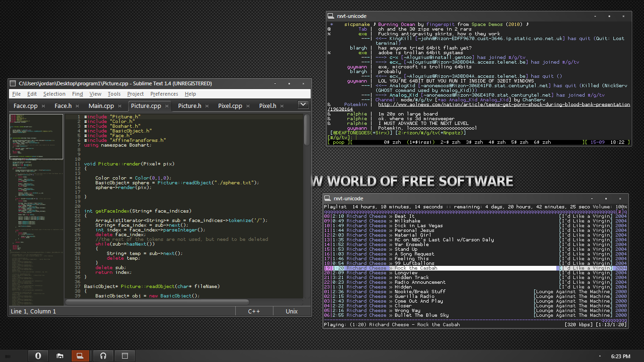The width and height of the screenshot is (644, 362).
Task: Open Opera browser from the taskbar
Action: coord(38,356)
